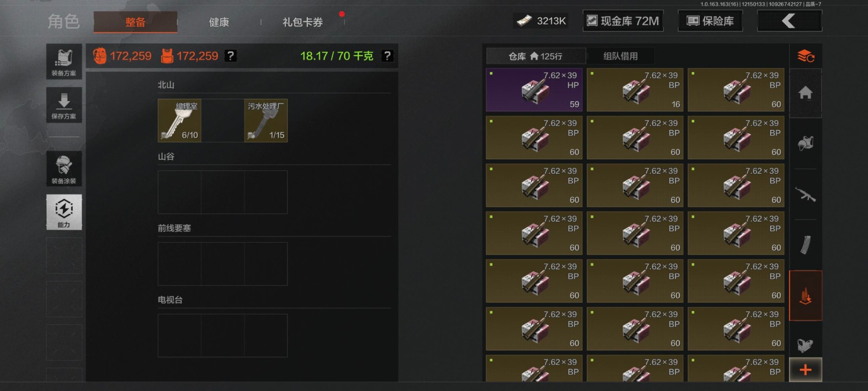Screen dimensions: 868x391
Task: Open the 装备方案 loadout icon
Action: [64, 62]
